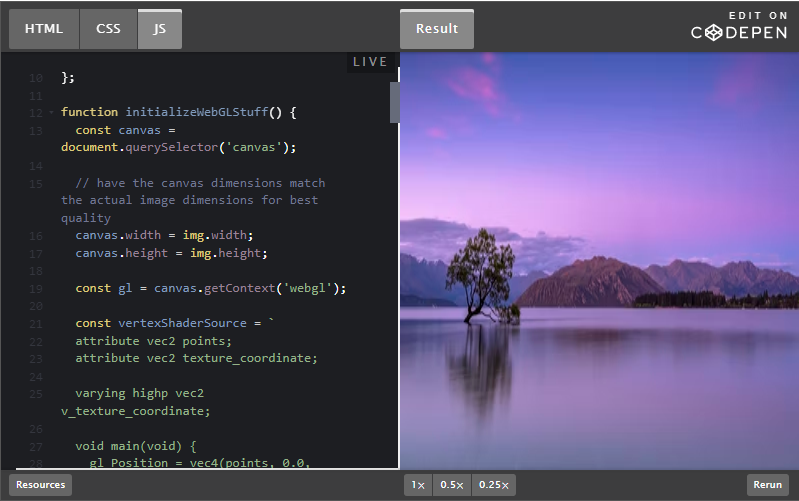Click "document.querySelector('canvas');" text
The width and height of the screenshot is (799, 501).
click(178, 147)
